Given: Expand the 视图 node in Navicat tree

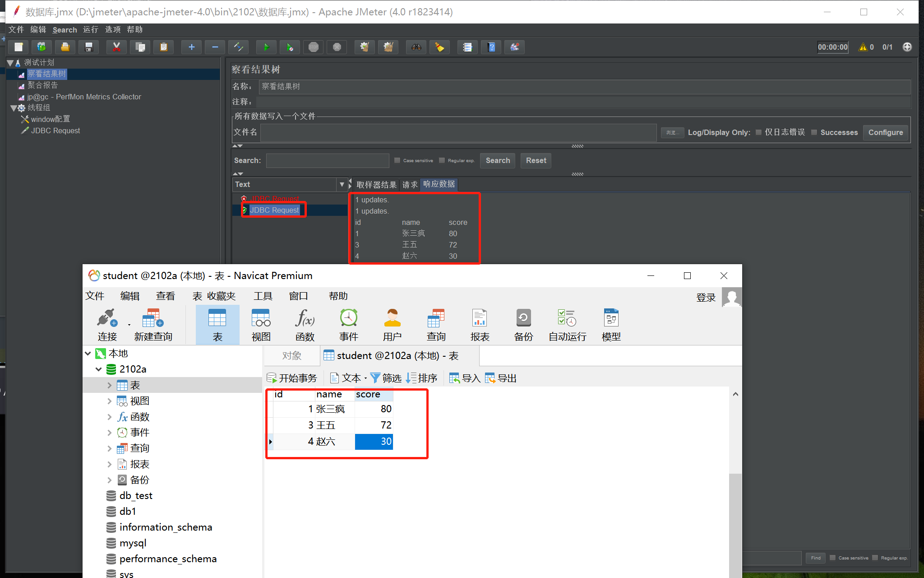Looking at the screenshot, I should click(x=110, y=401).
